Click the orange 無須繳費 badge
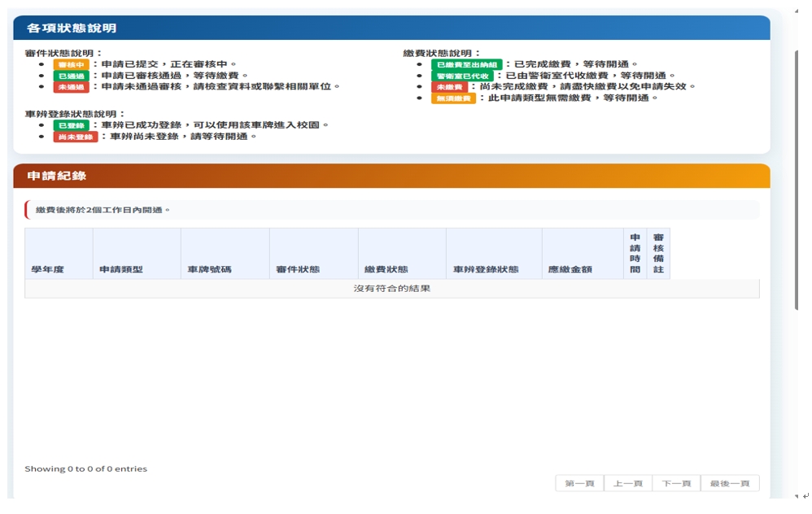Viewport: 812px width, 514px height. click(x=453, y=98)
